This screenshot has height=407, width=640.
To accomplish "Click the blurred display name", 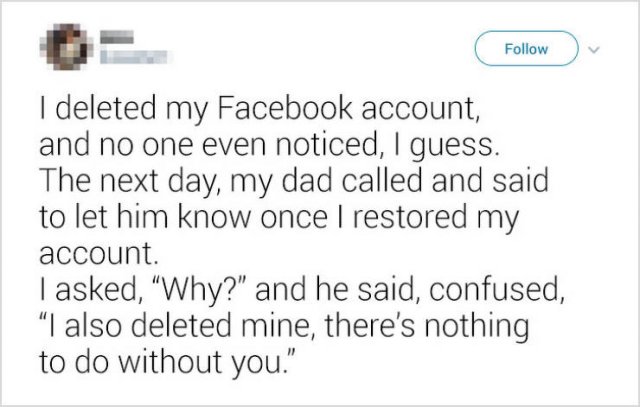I will (x=117, y=37).
